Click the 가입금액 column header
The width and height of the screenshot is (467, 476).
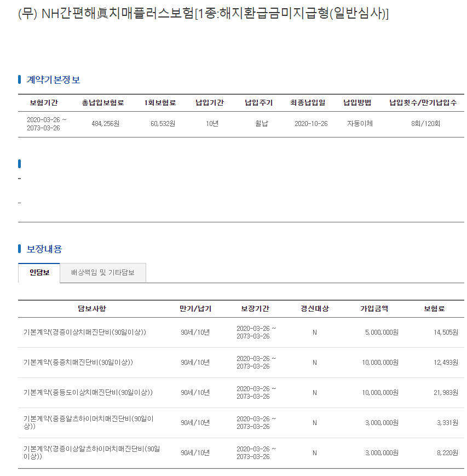point(374,309)
